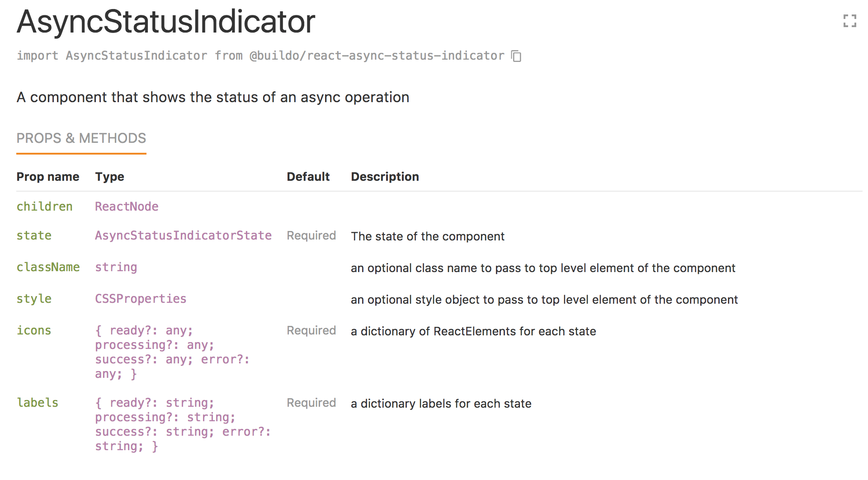Click the component description sentence
Screen dimensions: 868x480
213,97
